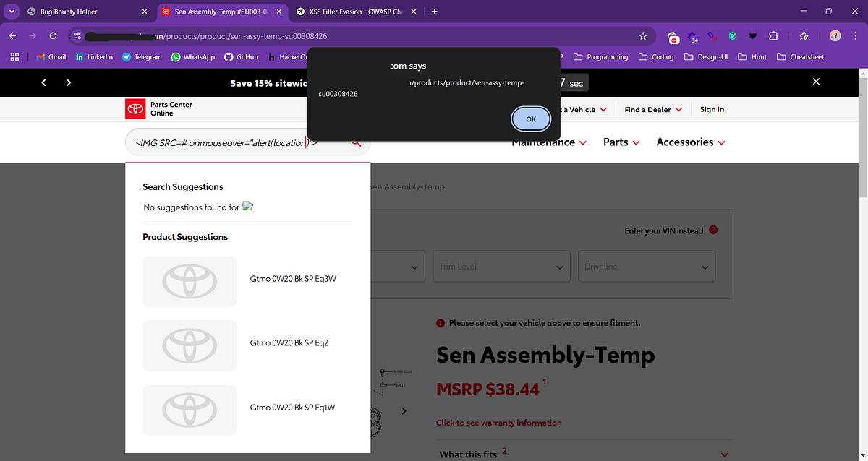The height and width of the screenshot is (461, 868).
Task: Click the bookmark star in the address bar
Action: (x=642, y=35)
